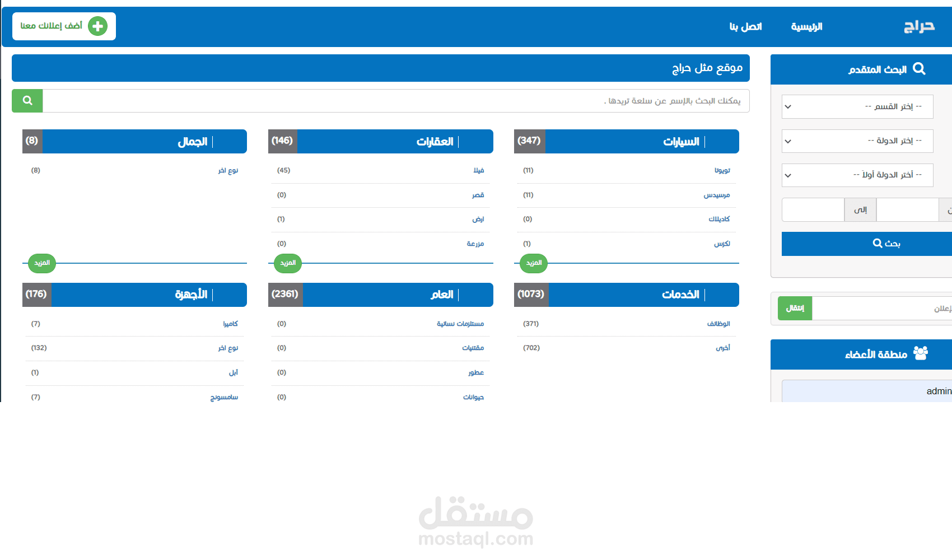This screenshot has height=560, width=952.
Task: Open قصر subcategory
Action: (x=478, y=195)
